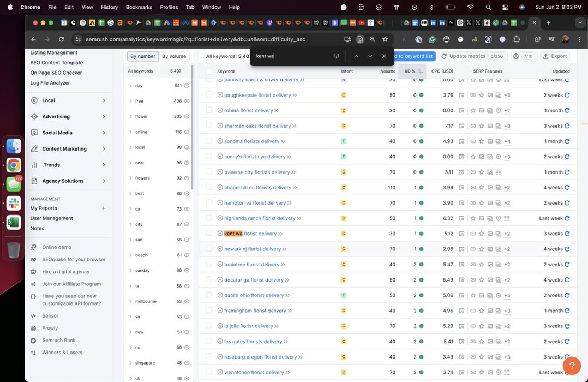The image size is (588, 382).
Task: Toggle eye icon for the day group
Action: point(187,86)
